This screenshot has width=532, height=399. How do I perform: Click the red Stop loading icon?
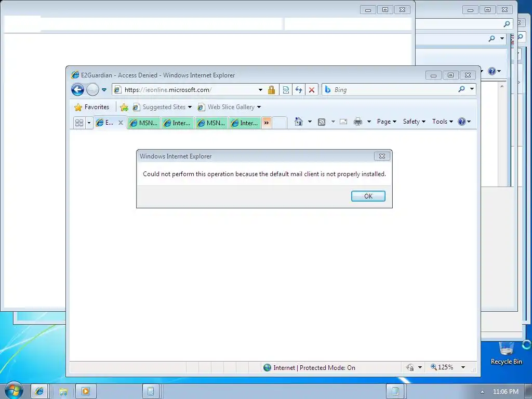[312, 90]
